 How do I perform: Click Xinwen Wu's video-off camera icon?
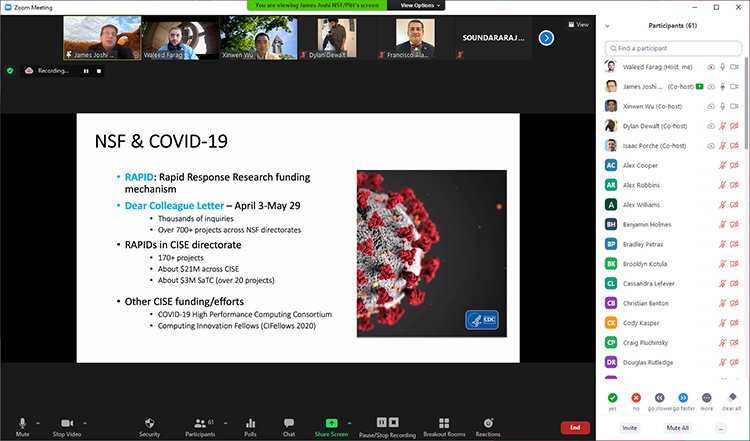[x=734, y=106]
